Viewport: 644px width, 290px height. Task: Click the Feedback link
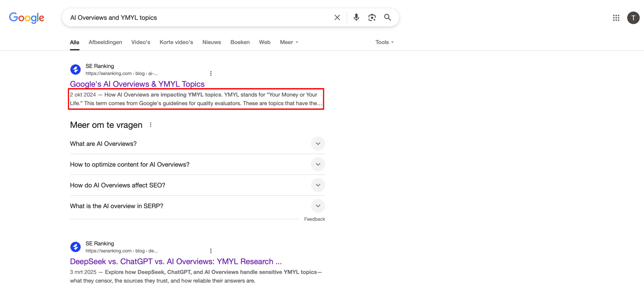pyautogui.click(x=314, y=219)
